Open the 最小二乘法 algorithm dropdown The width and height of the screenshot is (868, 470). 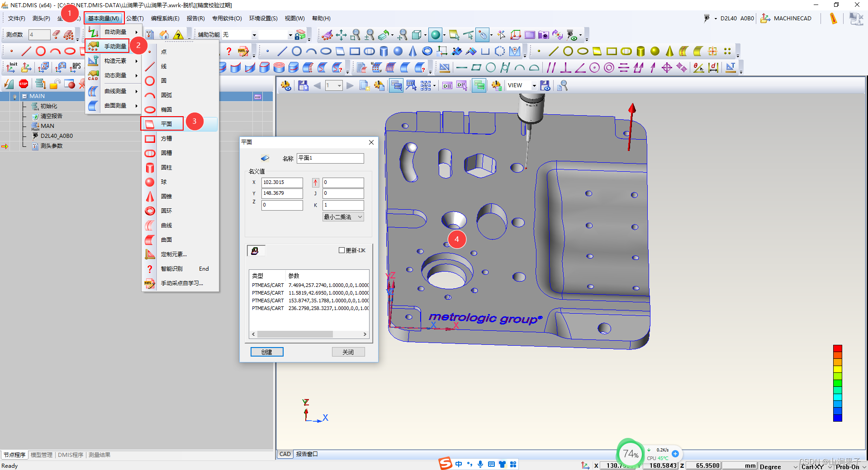click(360, 217)
